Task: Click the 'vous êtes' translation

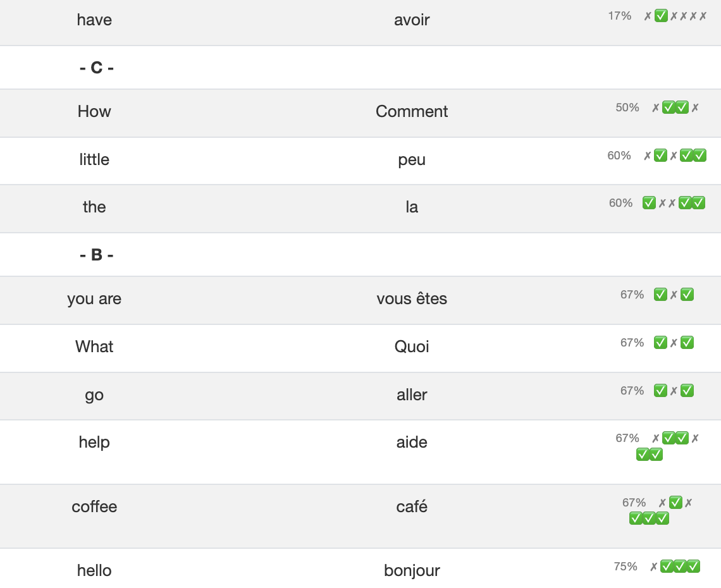Action: click(412, 298)
